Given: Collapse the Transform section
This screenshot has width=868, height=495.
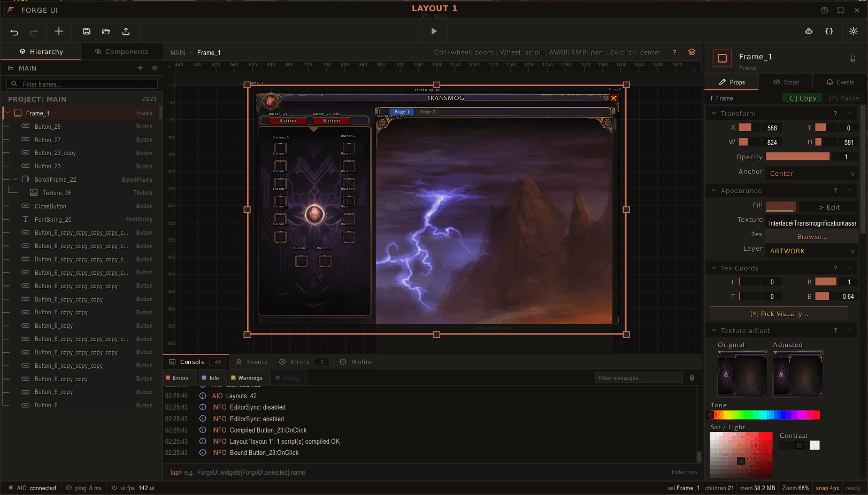Looking at the screenshot, I should [714, 113].
